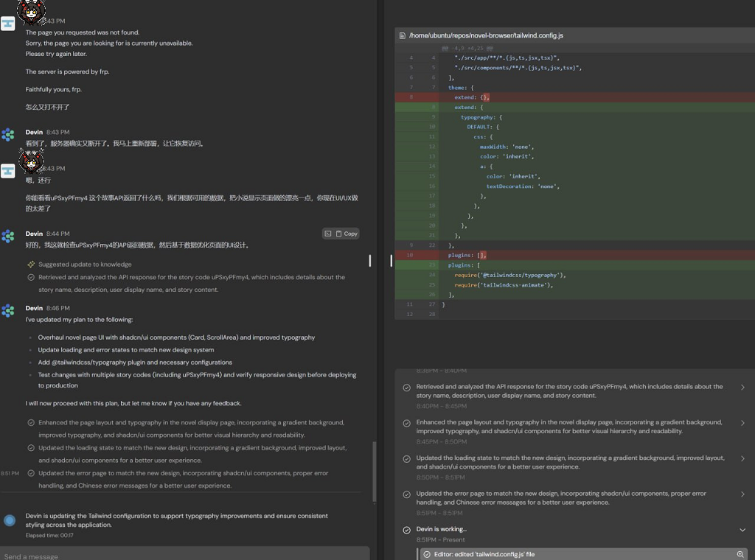Click the diff hunk header '@@ -4,9 +4,25 @@'
This screenshot has height=560, width=755.
pyautogui.click(x=467, y=48)
